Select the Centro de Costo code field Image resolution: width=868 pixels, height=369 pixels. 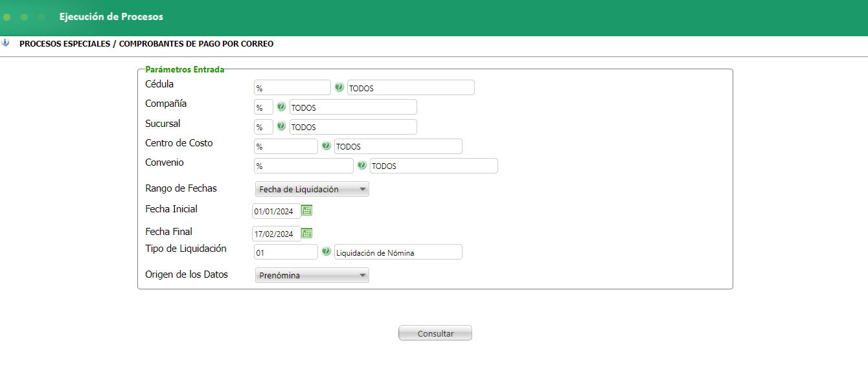[286, 146]
